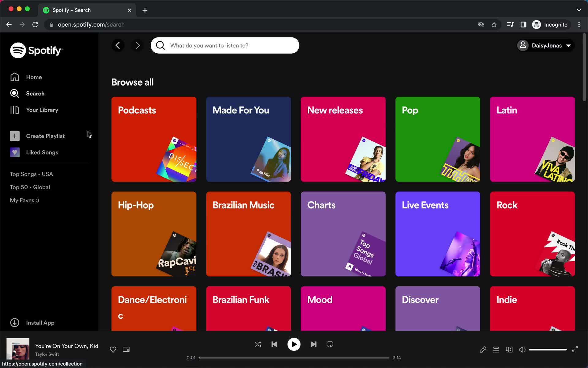Save song with heart icon

[113, 349]
